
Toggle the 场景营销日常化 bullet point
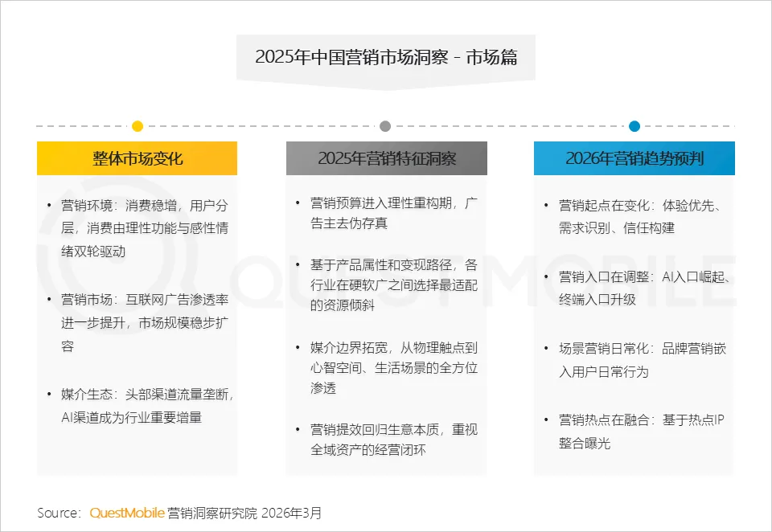coord(639,360)
